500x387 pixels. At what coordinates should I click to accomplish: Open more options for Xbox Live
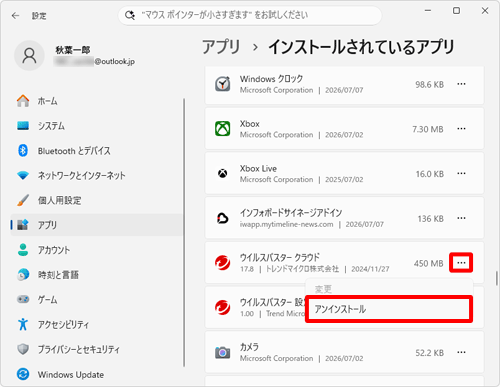[461, 173]
